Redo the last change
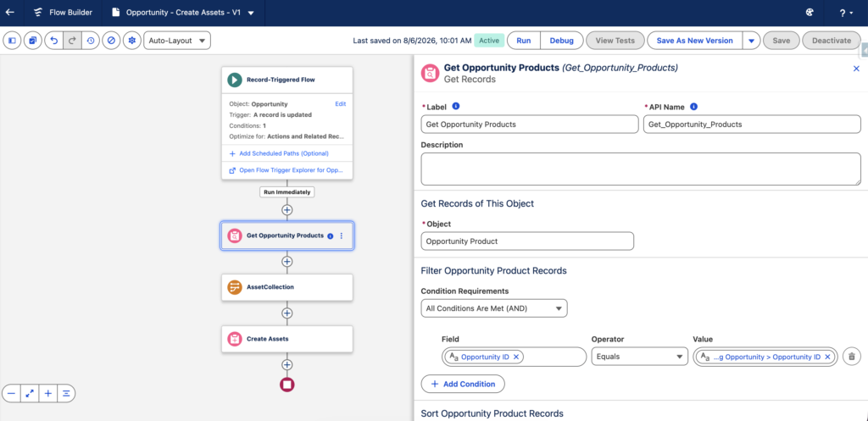This screenshot has height=421, width=868. [73, 41]
